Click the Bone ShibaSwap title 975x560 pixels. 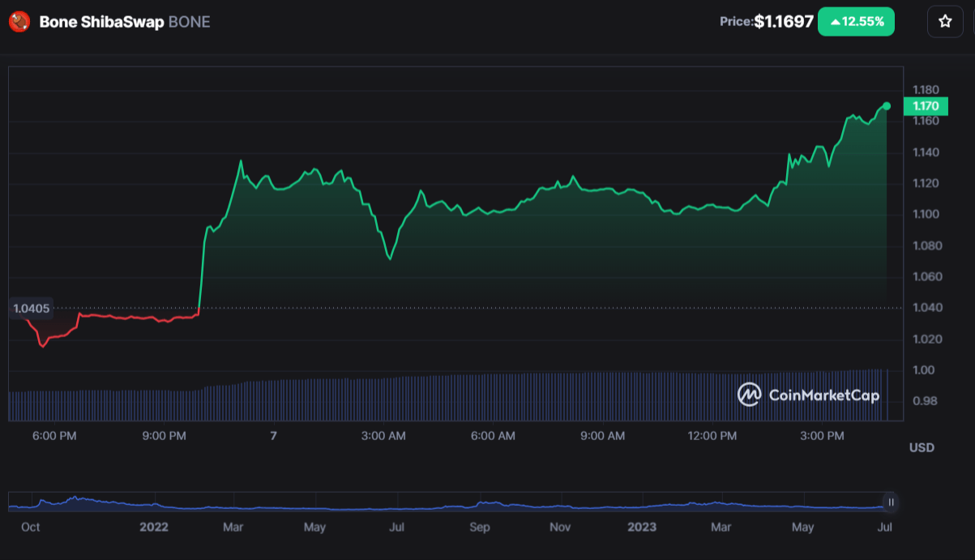point(101,22)
